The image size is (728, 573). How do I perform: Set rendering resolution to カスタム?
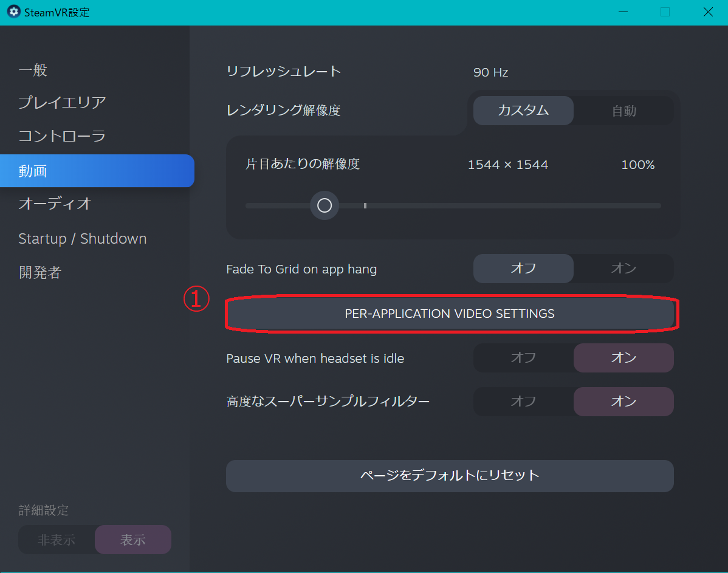(x=523, y=111)
